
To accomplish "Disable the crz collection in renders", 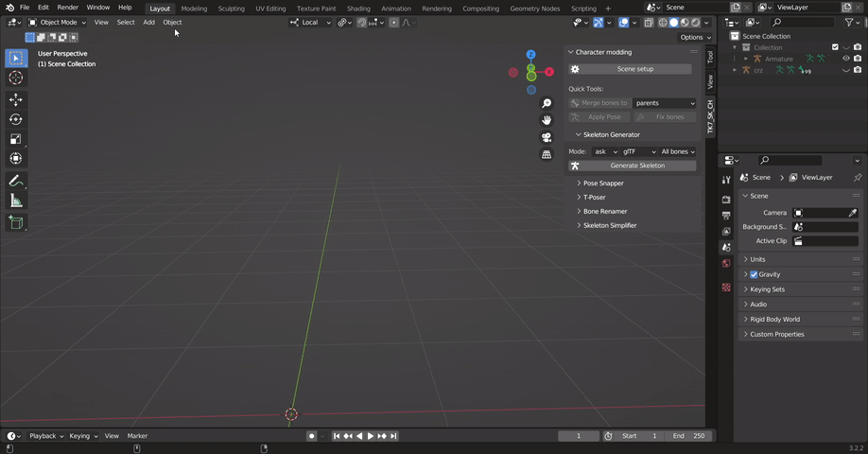I will tap(858, 70).
